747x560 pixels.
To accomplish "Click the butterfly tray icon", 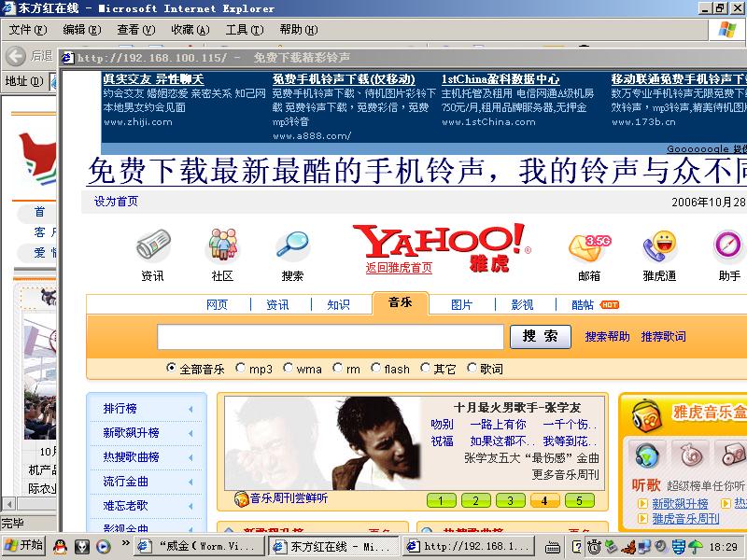I will coord(628,547).
